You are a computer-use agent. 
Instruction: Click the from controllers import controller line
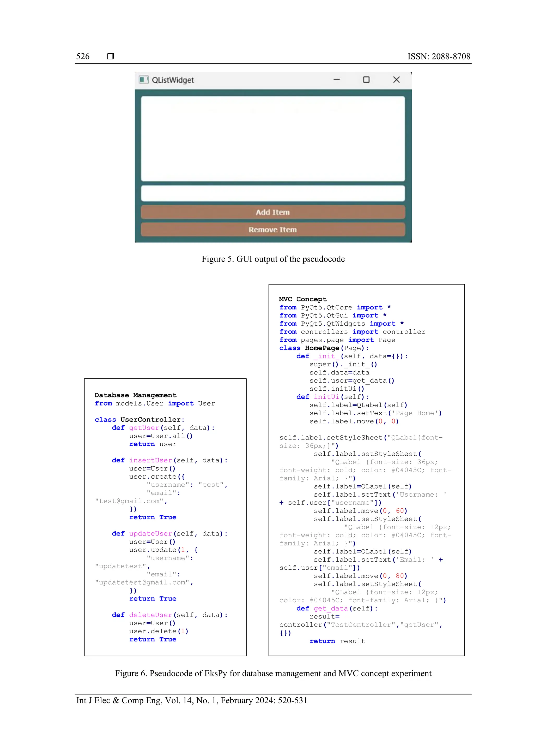click(352, 332)
